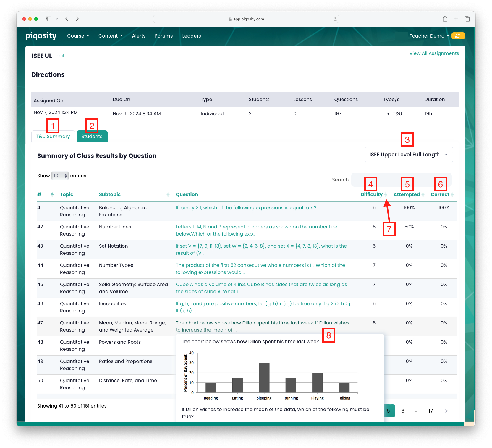Viewport: 492px width, 448px height.
Task: Open the ISEE Upper Level Full Length selector
Action: click(409, 155)
